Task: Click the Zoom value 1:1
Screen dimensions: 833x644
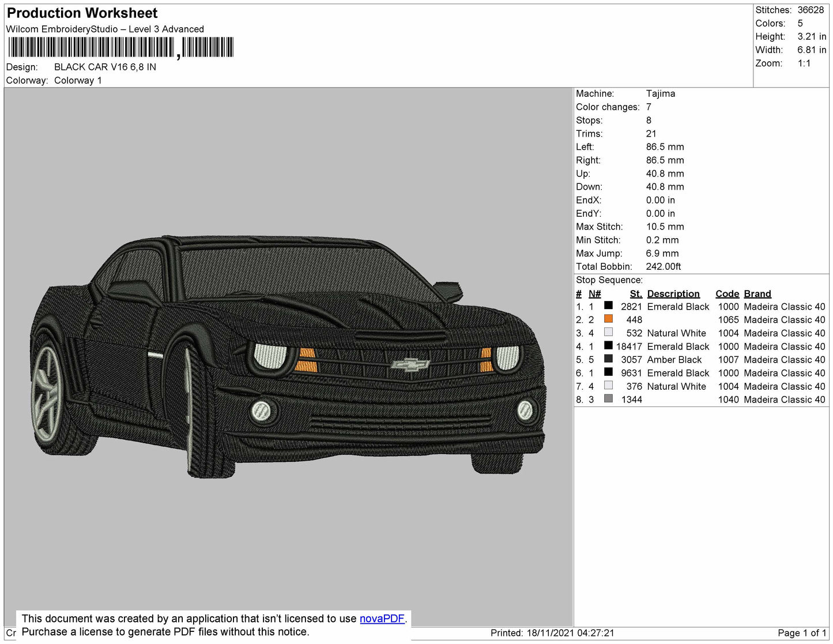Action: click(804, 63)
